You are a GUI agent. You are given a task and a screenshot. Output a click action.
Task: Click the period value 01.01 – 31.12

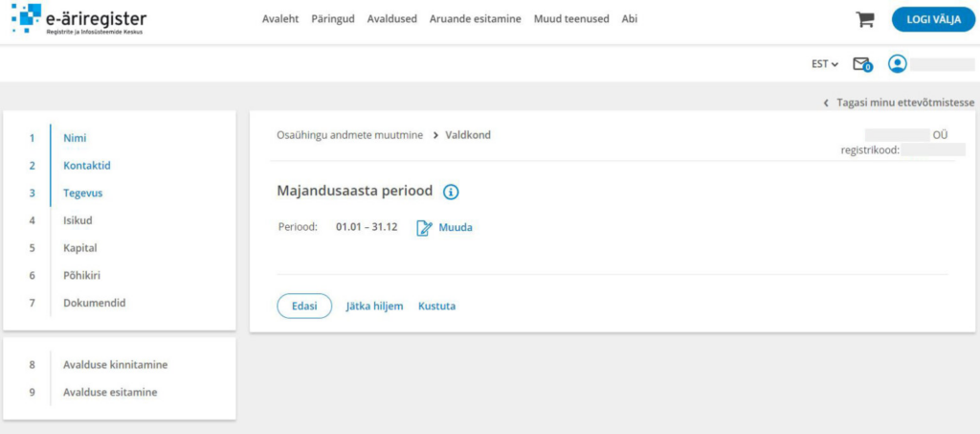[367, 227]
